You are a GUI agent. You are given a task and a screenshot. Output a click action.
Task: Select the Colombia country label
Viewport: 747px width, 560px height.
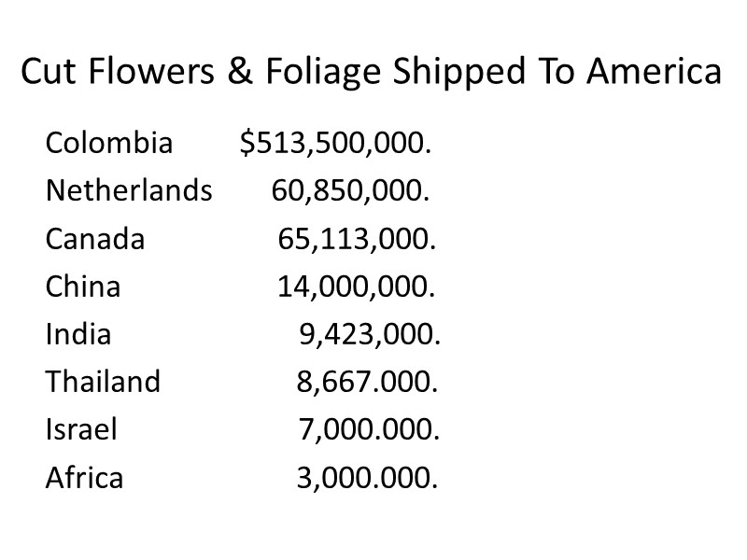pos(109,144)
